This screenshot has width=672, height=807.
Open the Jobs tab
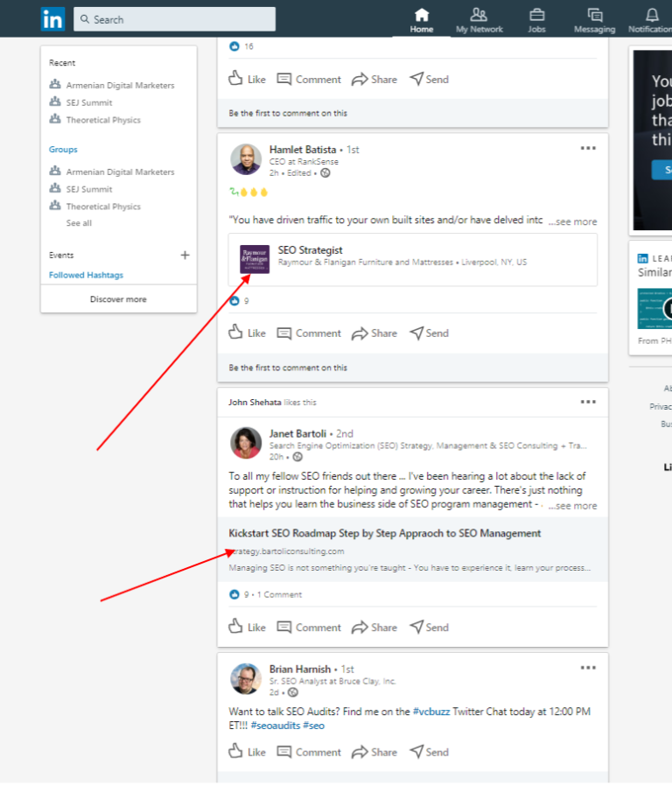tap(536, 21)
